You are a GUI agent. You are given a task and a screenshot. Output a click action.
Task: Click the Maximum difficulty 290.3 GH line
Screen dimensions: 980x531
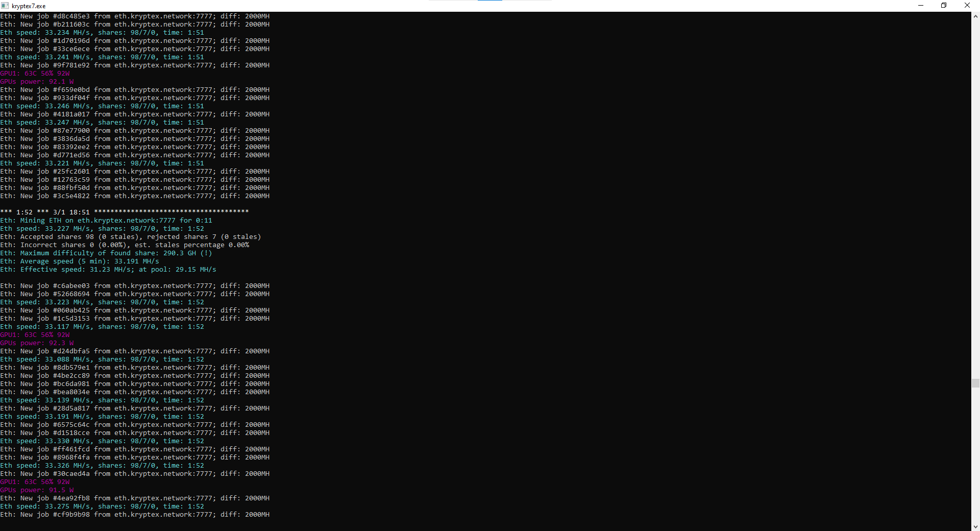106,253
